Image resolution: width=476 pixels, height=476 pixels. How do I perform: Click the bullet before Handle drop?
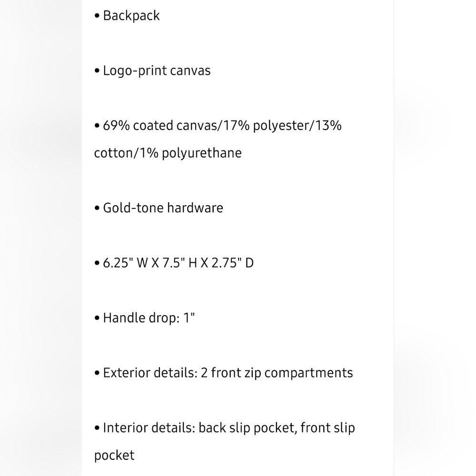97,318
